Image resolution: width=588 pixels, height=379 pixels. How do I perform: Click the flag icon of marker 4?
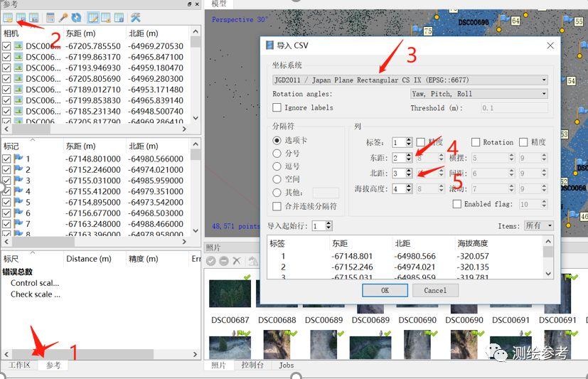18,191
